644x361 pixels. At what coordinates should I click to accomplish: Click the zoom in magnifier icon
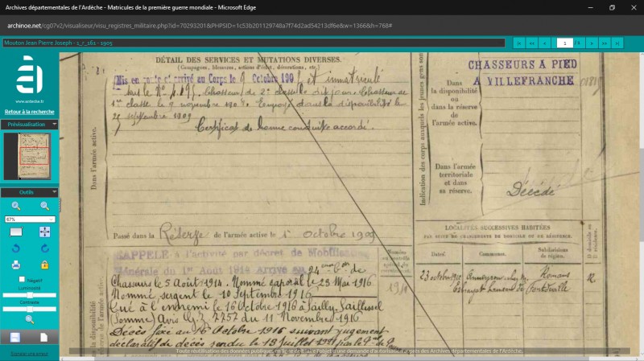click(x=16, y=206)
